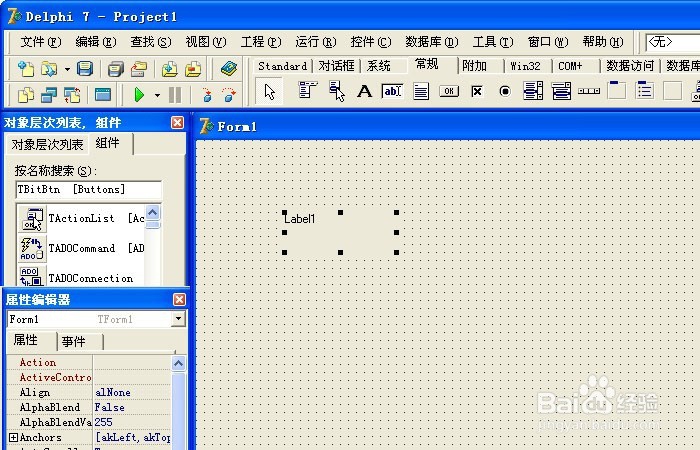Viewport: 700px width, 450px height.
Task: Select the ScrollBar component in palette
Action: (589, 91)
